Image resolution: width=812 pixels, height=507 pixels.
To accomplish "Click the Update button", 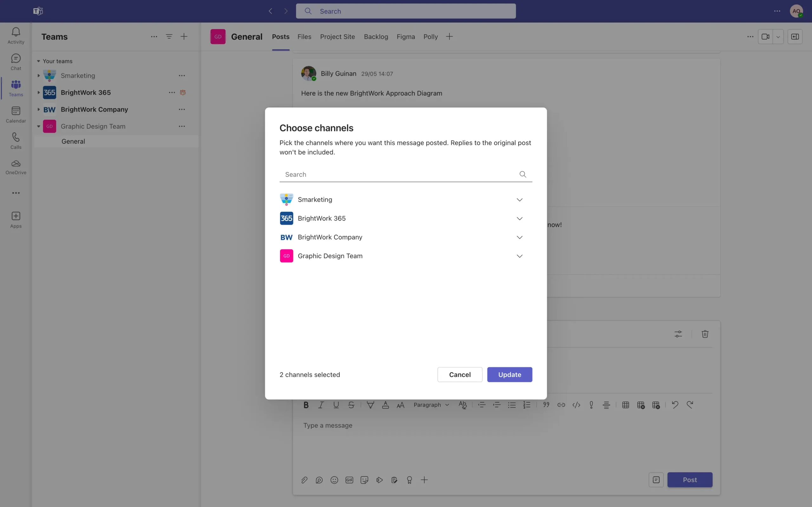I will click(x=509, y=375).
